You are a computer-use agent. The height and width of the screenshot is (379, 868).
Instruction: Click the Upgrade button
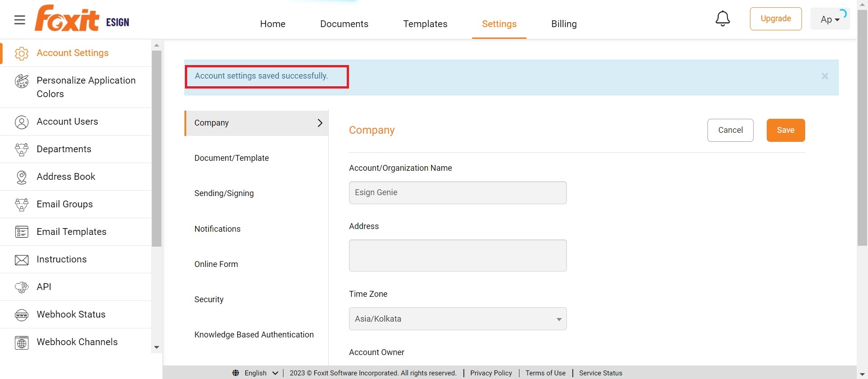coord(776,19)
